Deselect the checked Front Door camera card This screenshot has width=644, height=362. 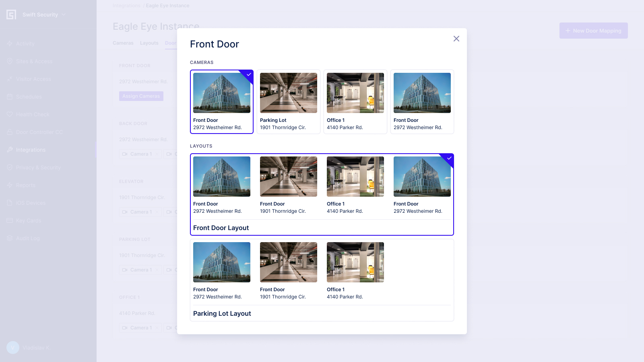[x=221, y=101]
